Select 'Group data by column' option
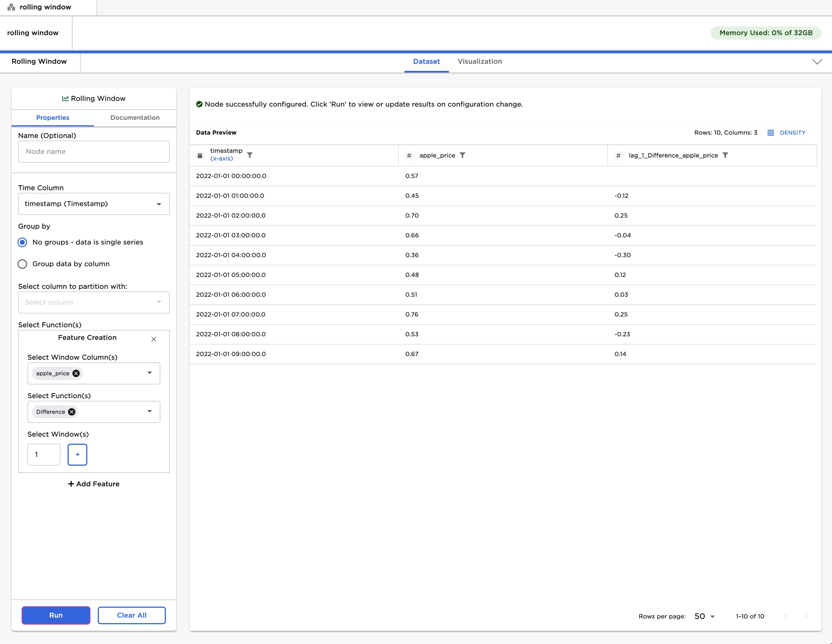The width and height of the screenshot is (832, 644). (23, 264)
